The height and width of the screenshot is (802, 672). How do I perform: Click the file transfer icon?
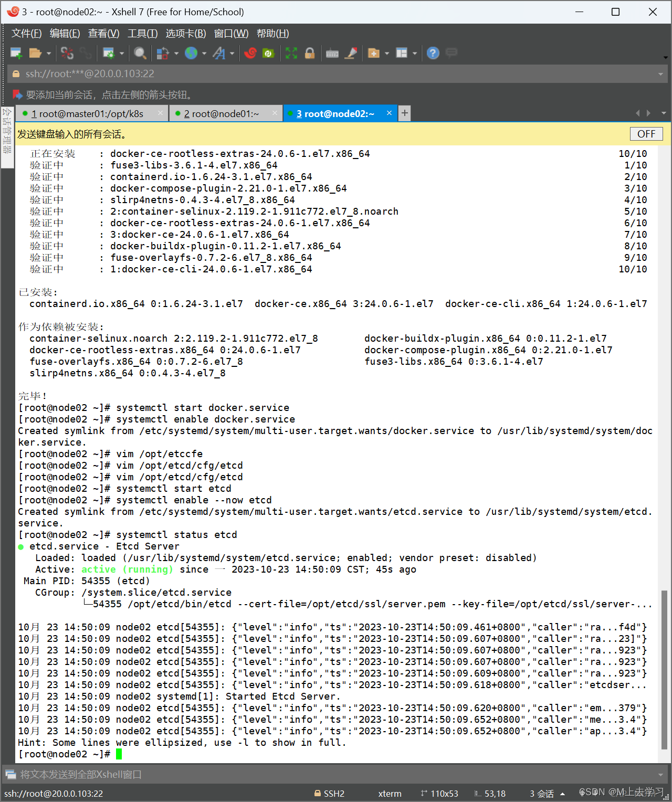(x=163, y=53)
